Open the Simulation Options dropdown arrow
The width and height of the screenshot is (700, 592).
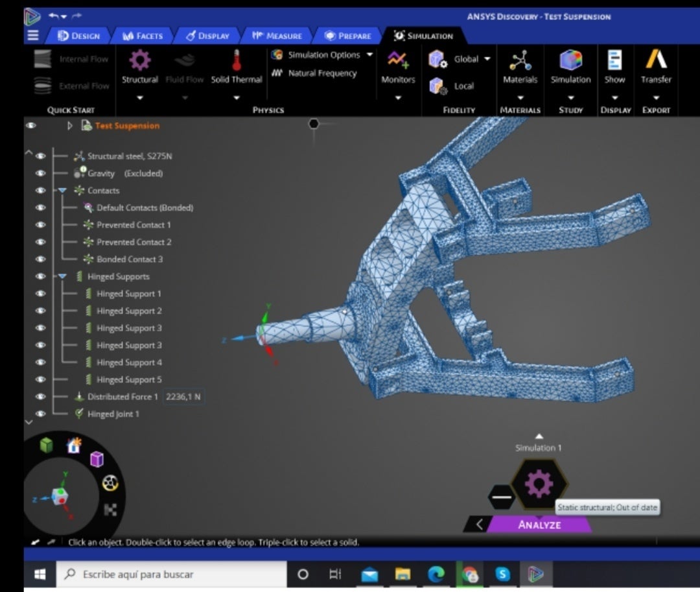point(369,54)
